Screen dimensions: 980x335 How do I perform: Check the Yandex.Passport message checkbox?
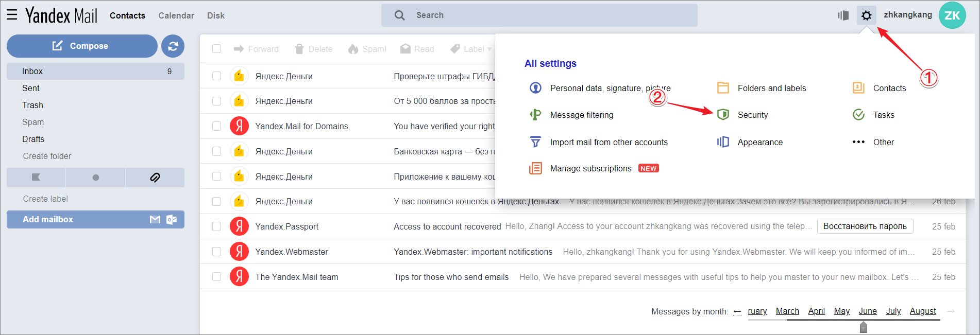[217, 226]
